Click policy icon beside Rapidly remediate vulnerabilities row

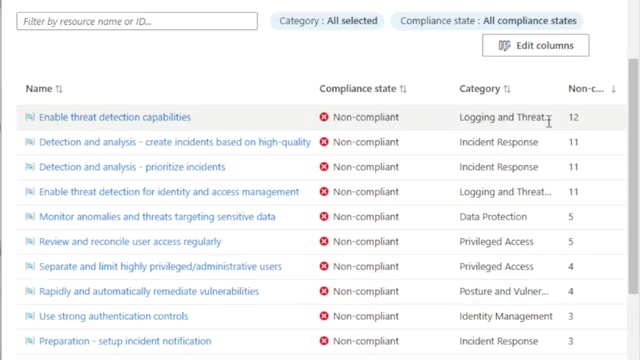pos(30,291)
